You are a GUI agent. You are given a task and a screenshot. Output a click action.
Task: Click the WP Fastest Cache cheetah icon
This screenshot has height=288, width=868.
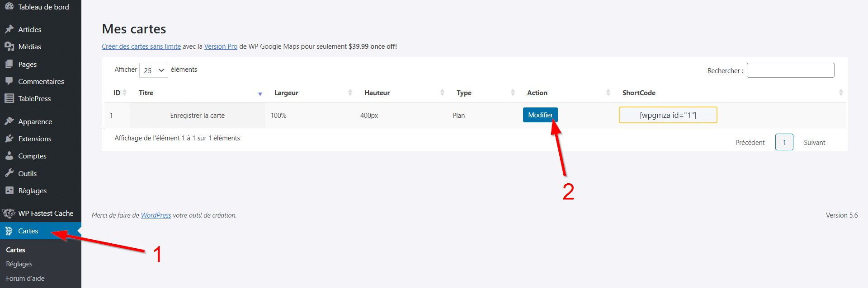[9, 213]
